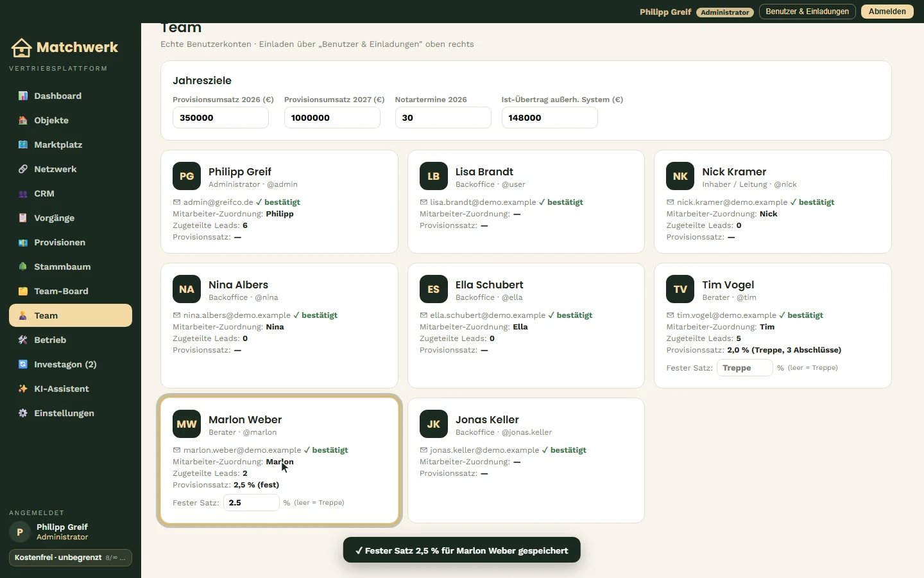Click the Ist-Übertrag außerh. System field

(550, 118)
